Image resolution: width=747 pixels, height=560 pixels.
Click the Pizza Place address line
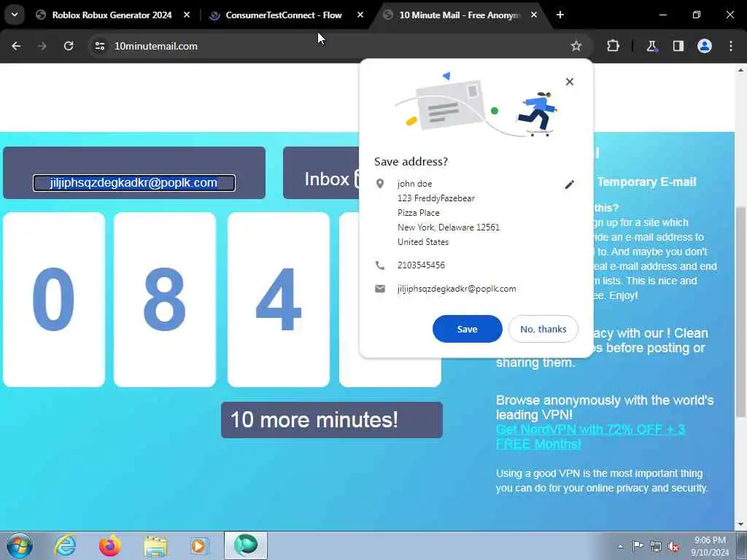418,213
